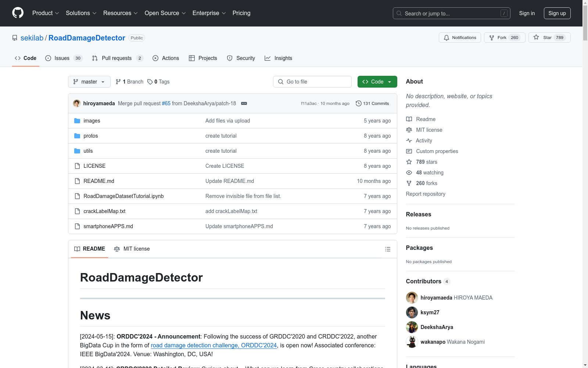Click the Custom properties icon

(409, 151)
